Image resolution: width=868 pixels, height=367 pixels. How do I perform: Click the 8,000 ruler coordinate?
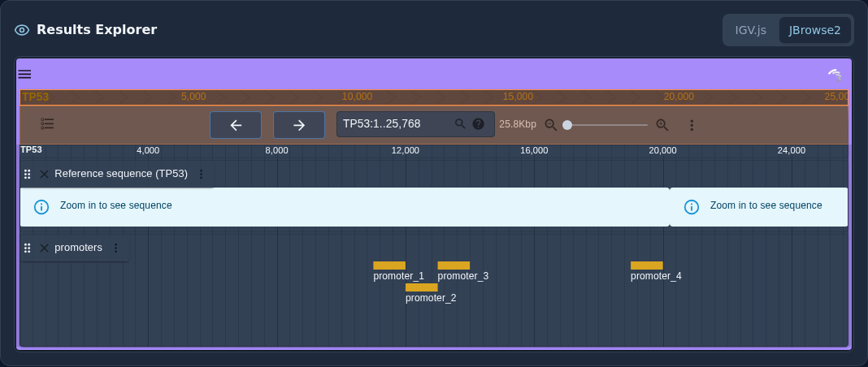click(276, 150)
